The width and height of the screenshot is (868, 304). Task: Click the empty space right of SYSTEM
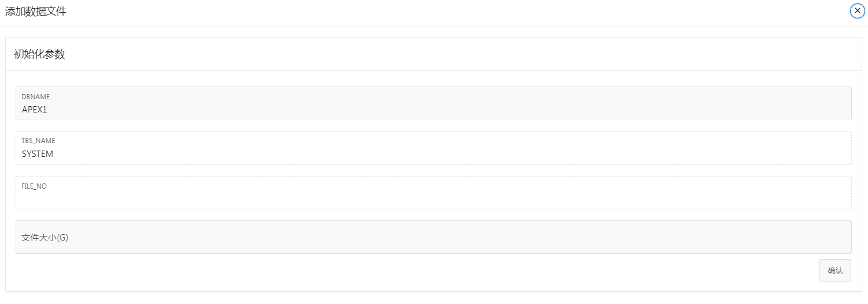tap(404, 154)
